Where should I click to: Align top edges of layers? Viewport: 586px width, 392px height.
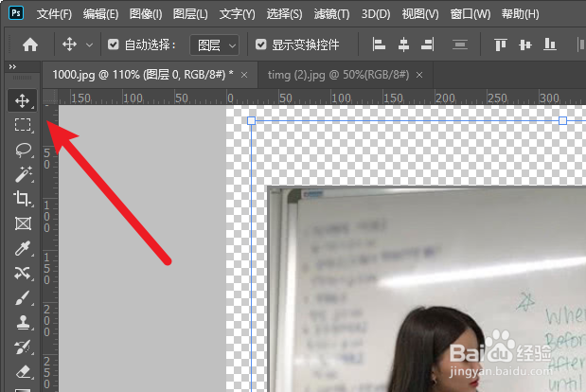(501, 45)
